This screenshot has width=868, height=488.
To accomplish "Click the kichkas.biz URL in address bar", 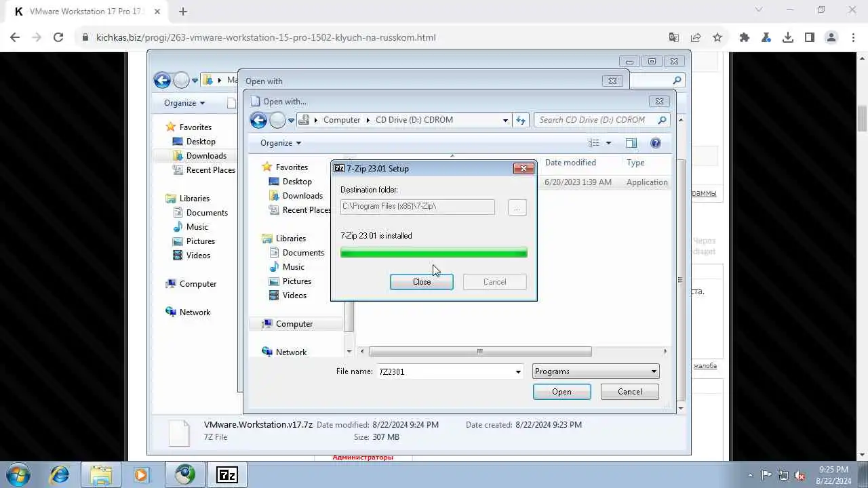I will (x=266, y=37).
